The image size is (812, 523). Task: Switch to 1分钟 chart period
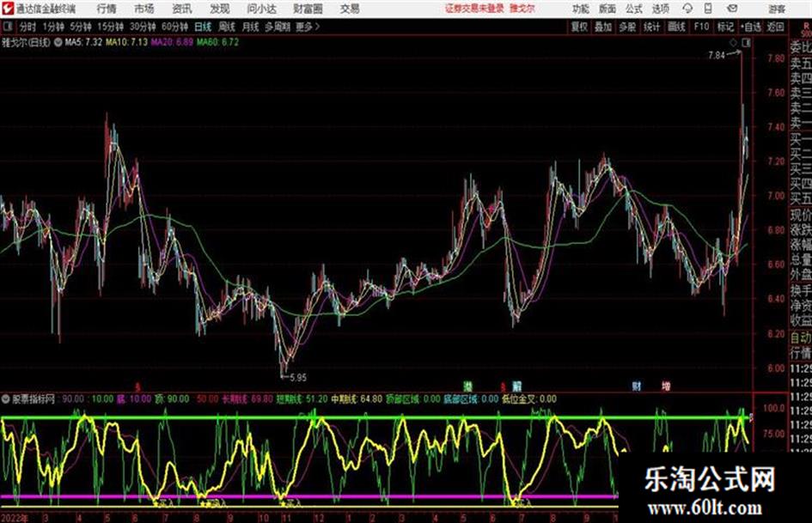coord(53,27)
